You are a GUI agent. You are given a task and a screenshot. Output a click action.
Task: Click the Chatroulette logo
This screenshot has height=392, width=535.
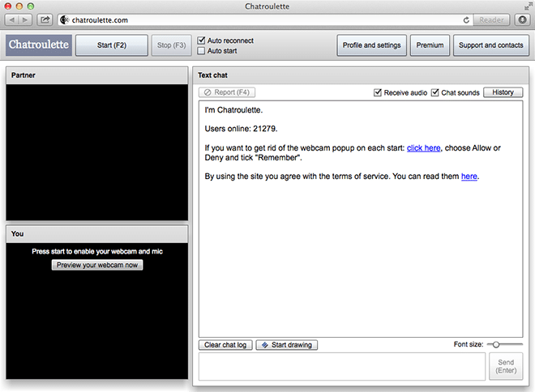(x=38, y=45)
